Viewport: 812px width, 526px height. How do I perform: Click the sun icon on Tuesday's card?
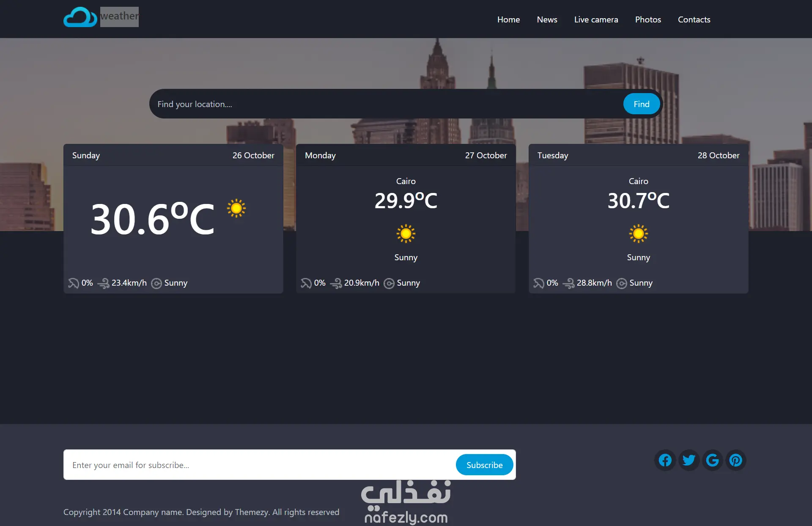tap(638, 234)
